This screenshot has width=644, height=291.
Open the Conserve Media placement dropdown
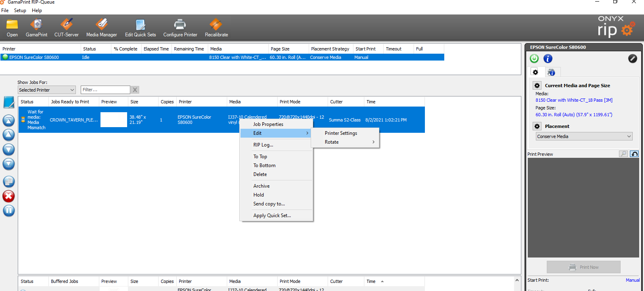(x=584, y=136)
